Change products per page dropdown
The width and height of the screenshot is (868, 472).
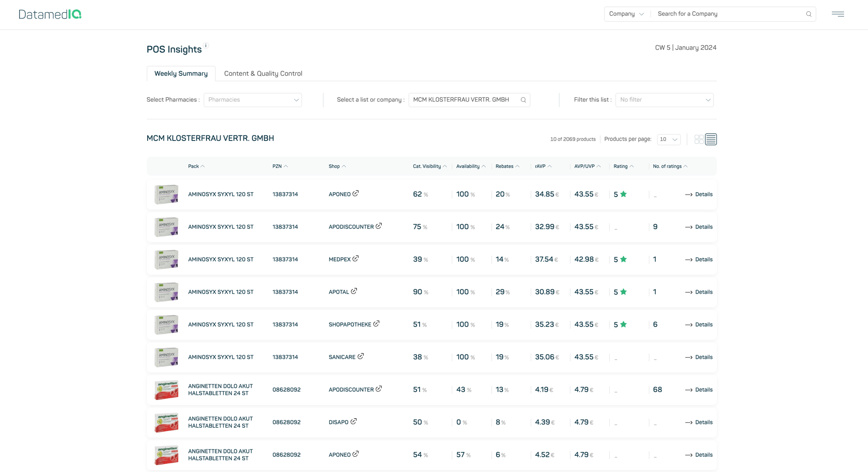[668, 139]
